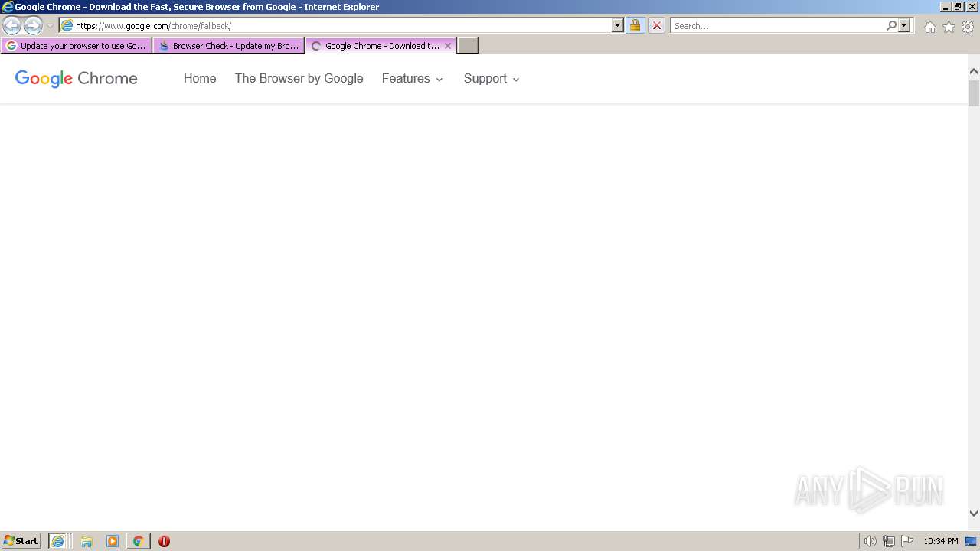
Task: Expand the Support menu
Action: (x=492, y=79)
